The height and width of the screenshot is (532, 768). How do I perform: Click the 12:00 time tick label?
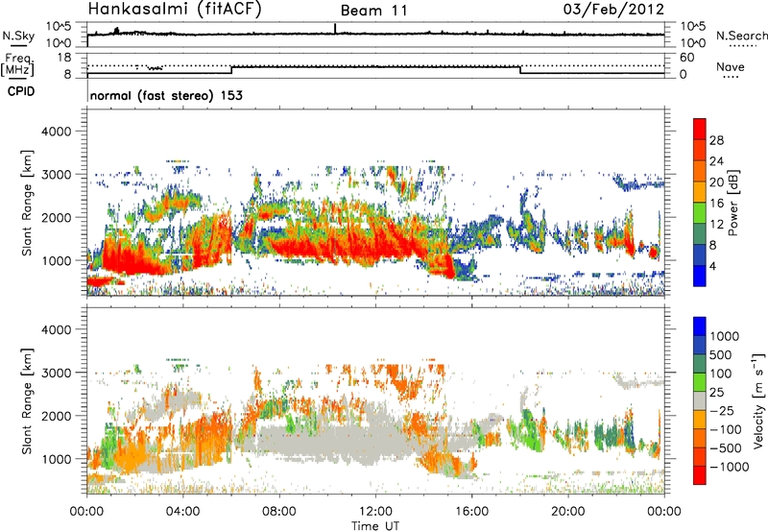(375, 512)
